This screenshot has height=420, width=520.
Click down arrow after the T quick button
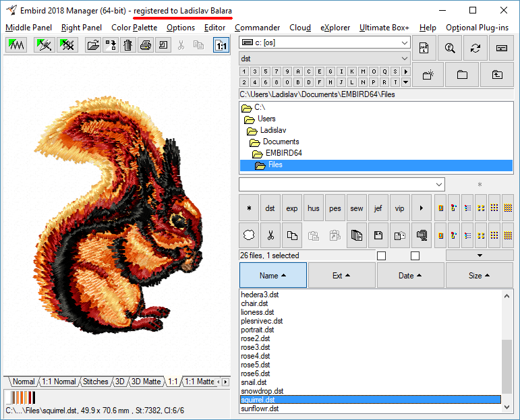406,82
